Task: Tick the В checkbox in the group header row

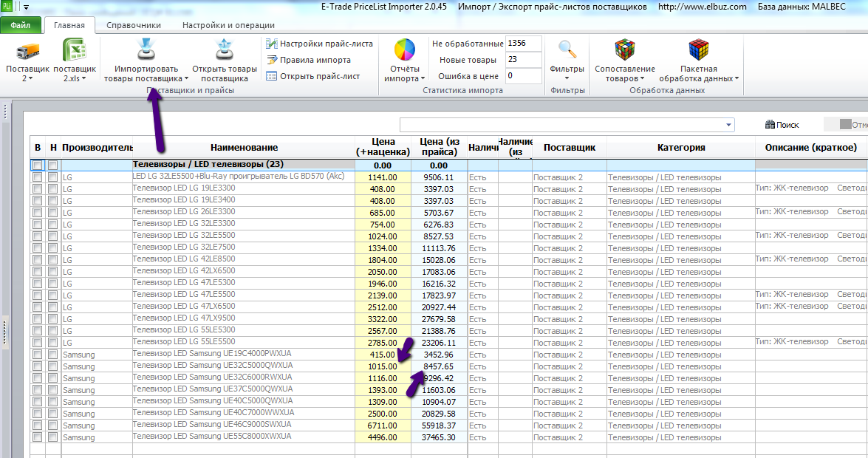Action: (x=37, y=165)
